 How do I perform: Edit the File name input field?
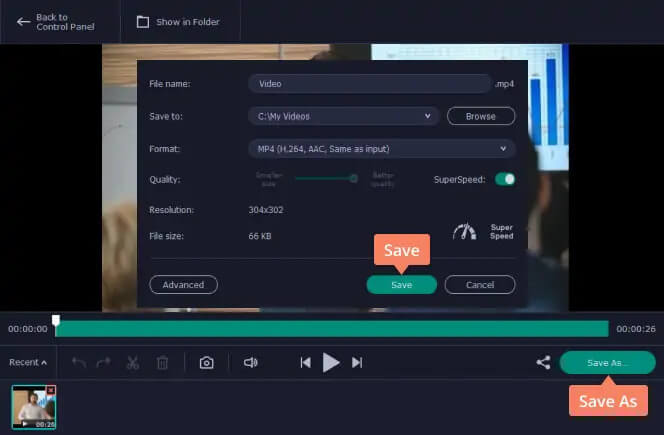tap(370, 83)
